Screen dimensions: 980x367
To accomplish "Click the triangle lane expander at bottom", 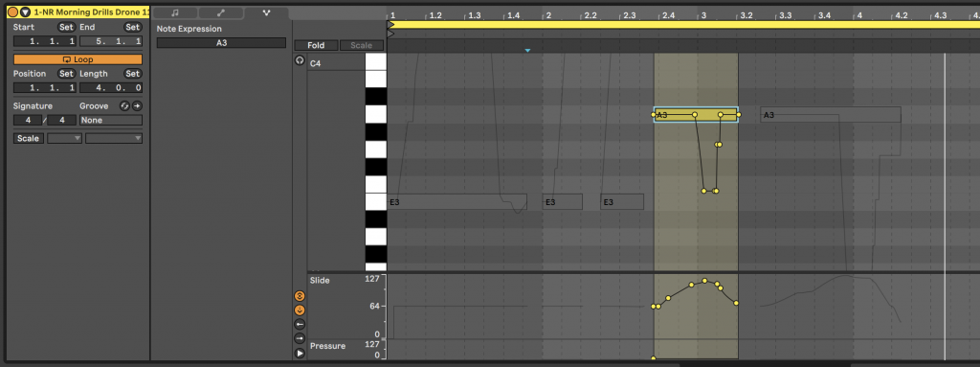I will click(x=300, y=354).
